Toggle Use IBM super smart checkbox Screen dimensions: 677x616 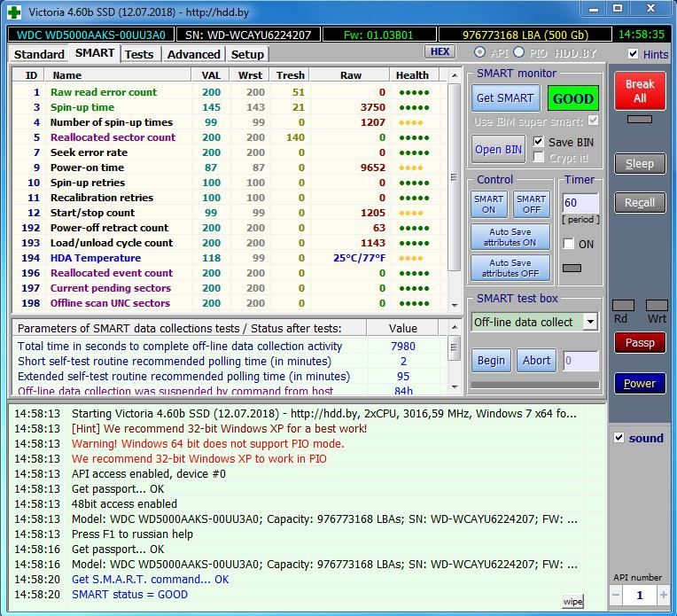(x=593, y=121)
